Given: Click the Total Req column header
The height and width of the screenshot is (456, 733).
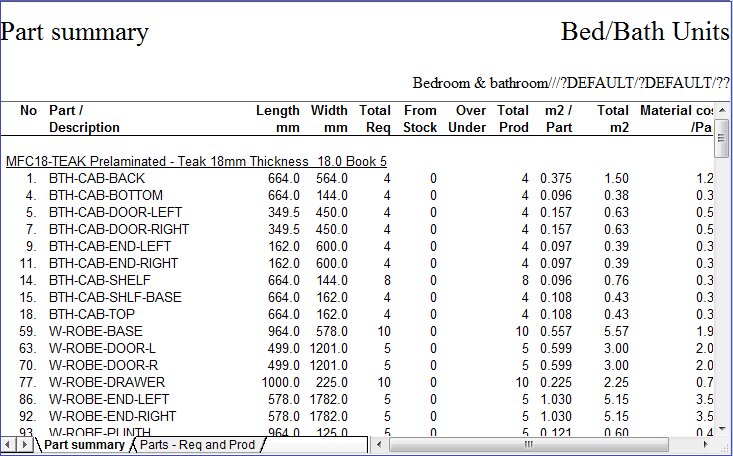Looking at the screenshot, I should 375,119.
